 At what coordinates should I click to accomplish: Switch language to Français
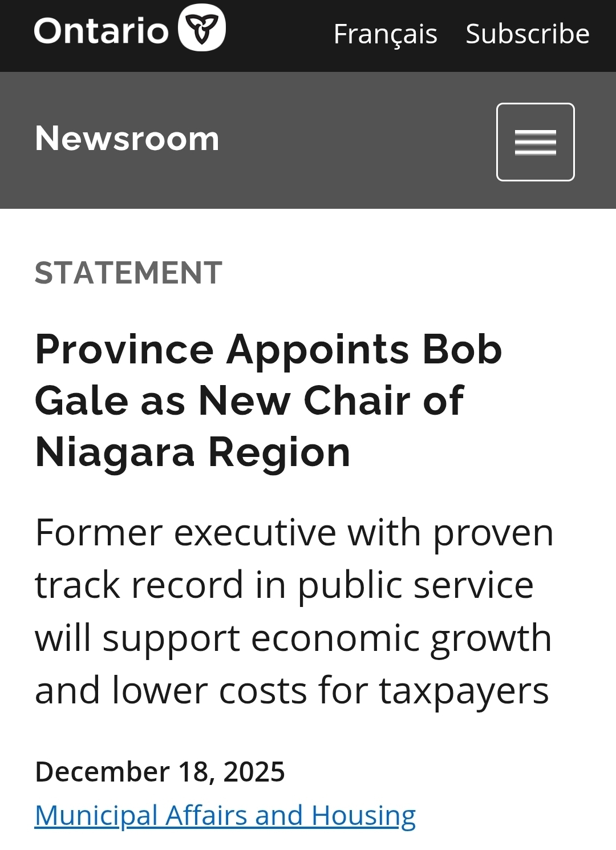(x=385, y=34)
